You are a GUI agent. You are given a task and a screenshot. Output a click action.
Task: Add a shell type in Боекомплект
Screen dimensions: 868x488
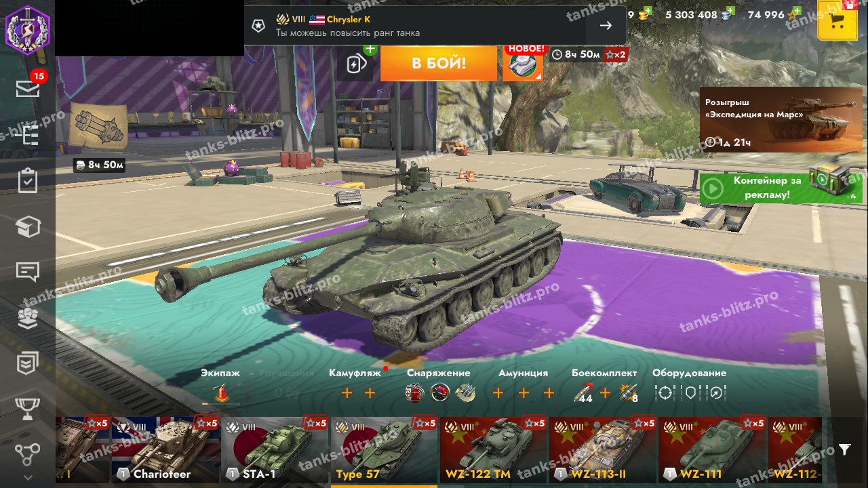[606, 393]
